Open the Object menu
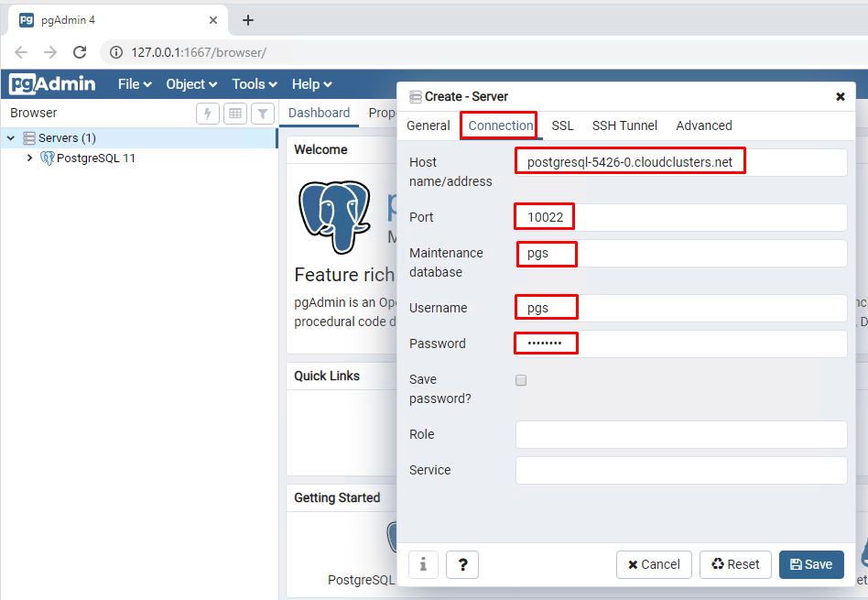868x600 pixels. pyautogui.click(x=191, y=84)
